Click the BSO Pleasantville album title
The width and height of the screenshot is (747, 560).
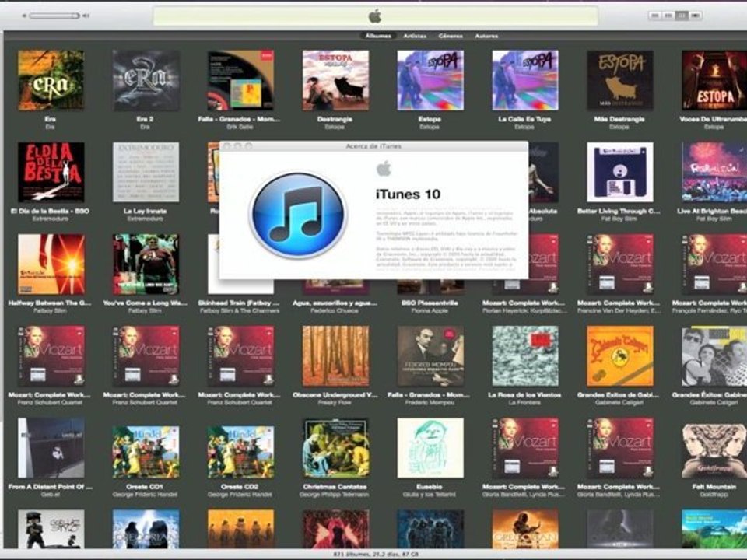(x=430, y=303)
